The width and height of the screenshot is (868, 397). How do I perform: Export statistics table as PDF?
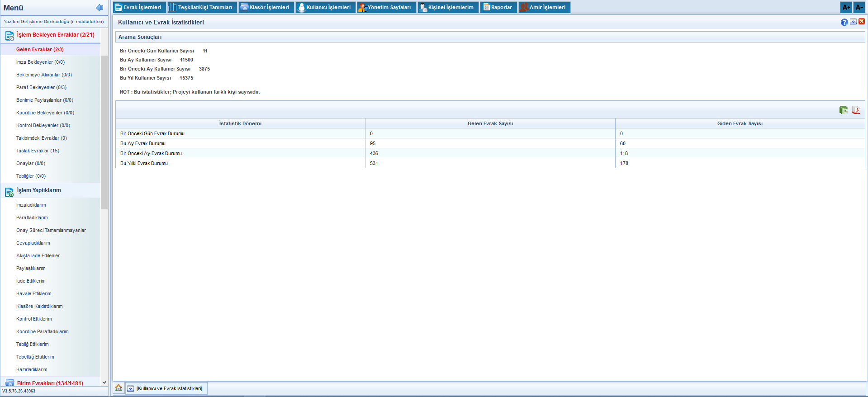[x=856, y=110]
